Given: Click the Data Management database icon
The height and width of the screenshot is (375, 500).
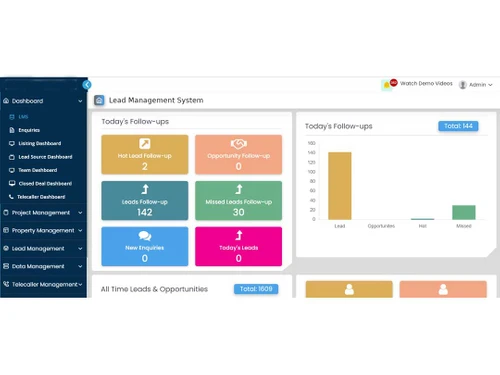Looking at the screenshot, I should (6, 266).
